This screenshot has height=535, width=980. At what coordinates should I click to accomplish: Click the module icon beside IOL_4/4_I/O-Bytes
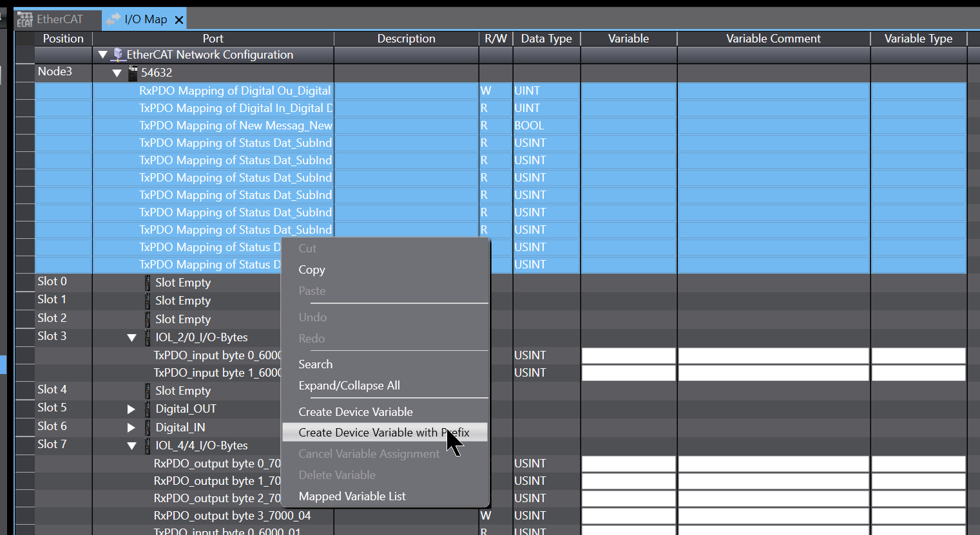(x=148, y=446)
